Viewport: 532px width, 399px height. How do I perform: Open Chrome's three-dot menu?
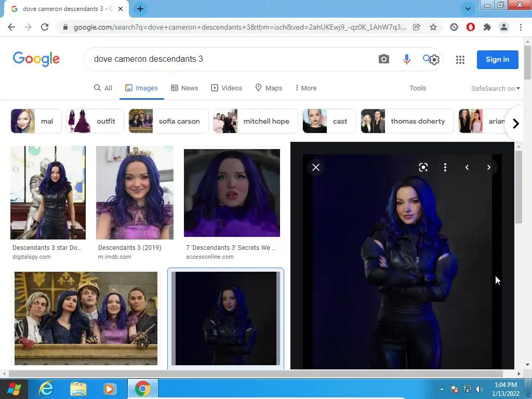click(x=521, y=27)
